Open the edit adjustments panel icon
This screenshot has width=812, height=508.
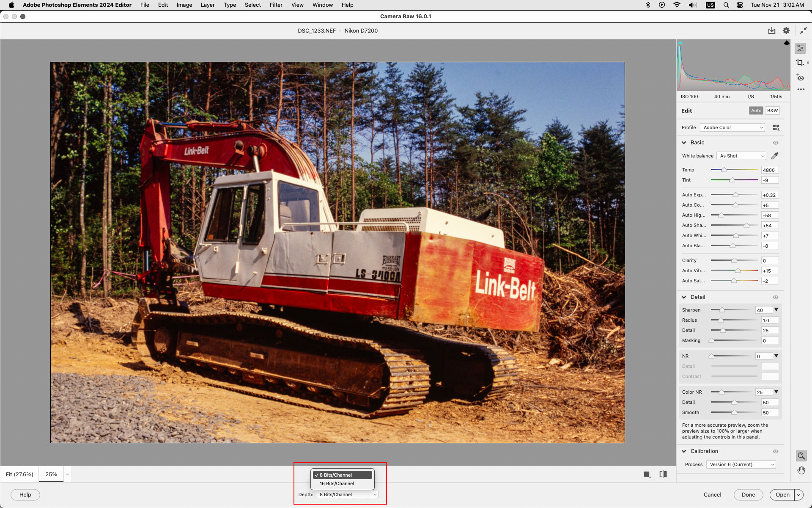(x=800, y=48)
